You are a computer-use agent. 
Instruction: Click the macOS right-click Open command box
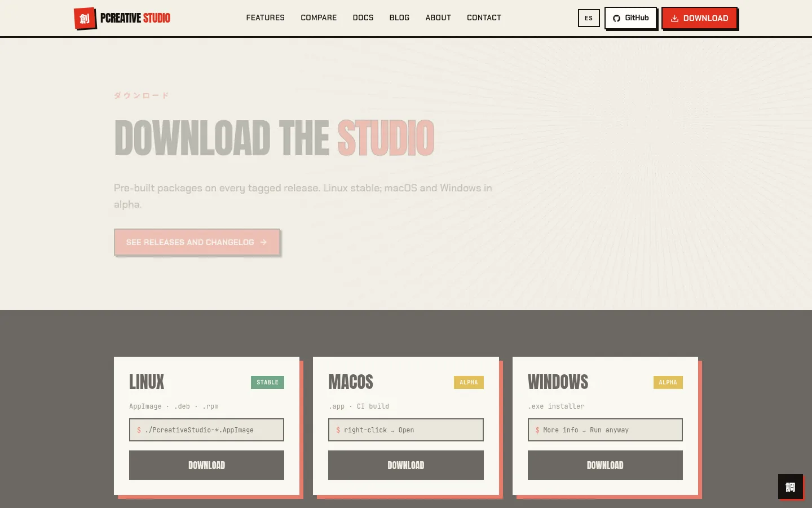point(406,430)
